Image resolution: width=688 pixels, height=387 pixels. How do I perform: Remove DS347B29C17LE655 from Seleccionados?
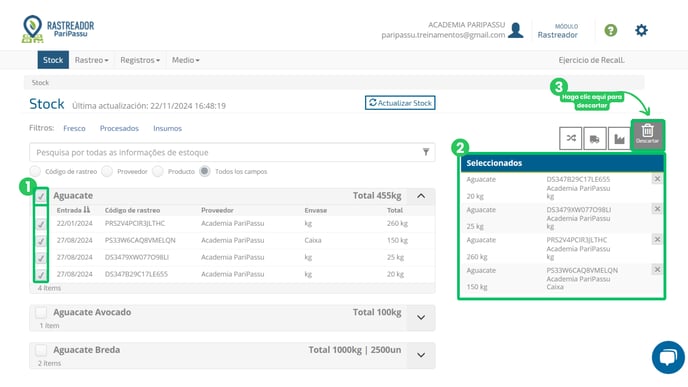(x=657, y=179)
